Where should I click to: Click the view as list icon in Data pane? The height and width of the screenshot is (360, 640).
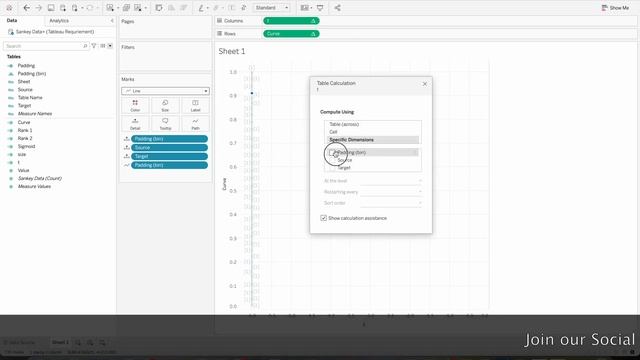click(103, 46)
